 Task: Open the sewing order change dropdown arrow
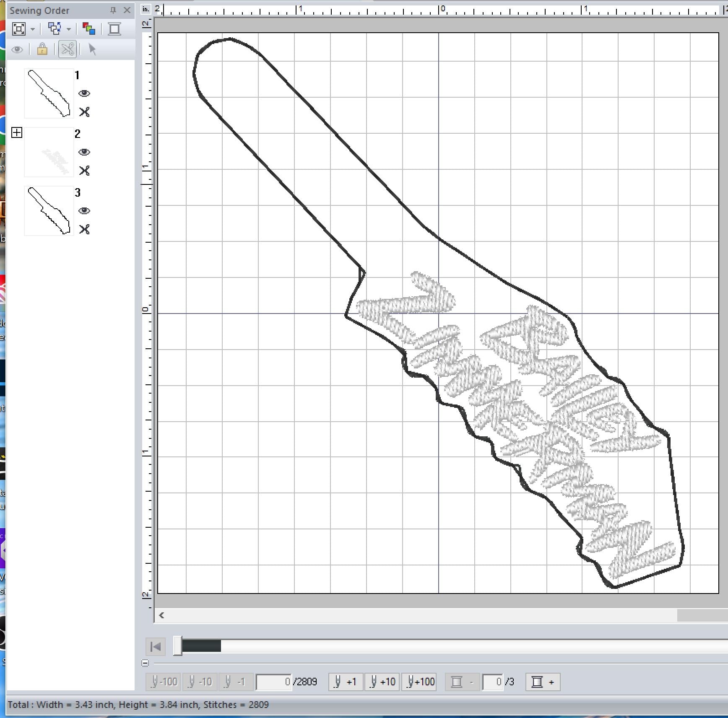(69, 29)
